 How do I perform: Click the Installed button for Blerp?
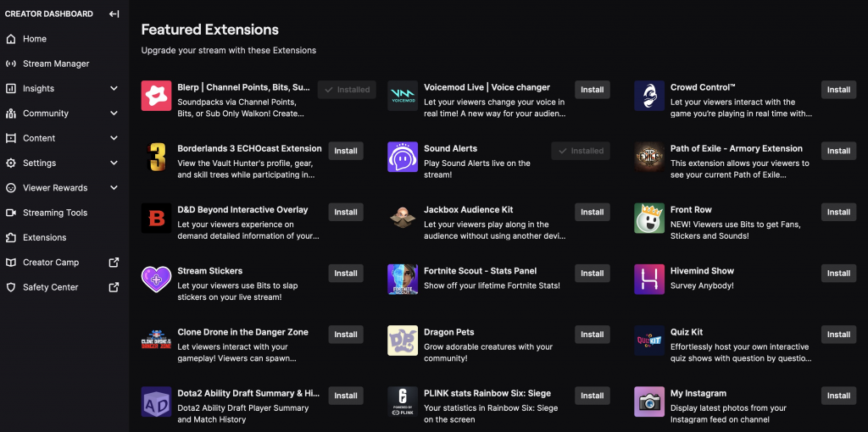point(347,90)
